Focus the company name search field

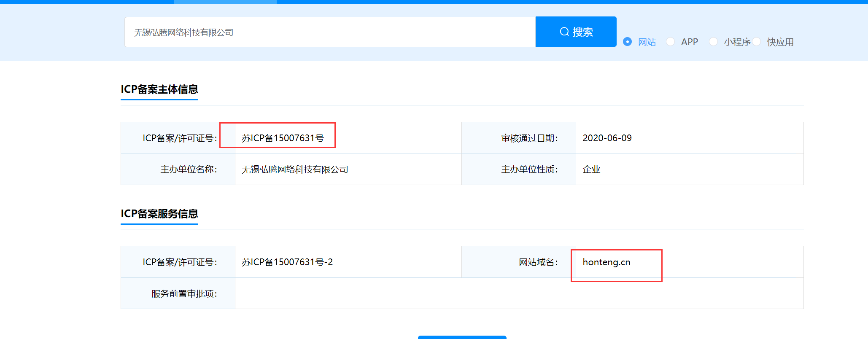click(x=330, y=32)
